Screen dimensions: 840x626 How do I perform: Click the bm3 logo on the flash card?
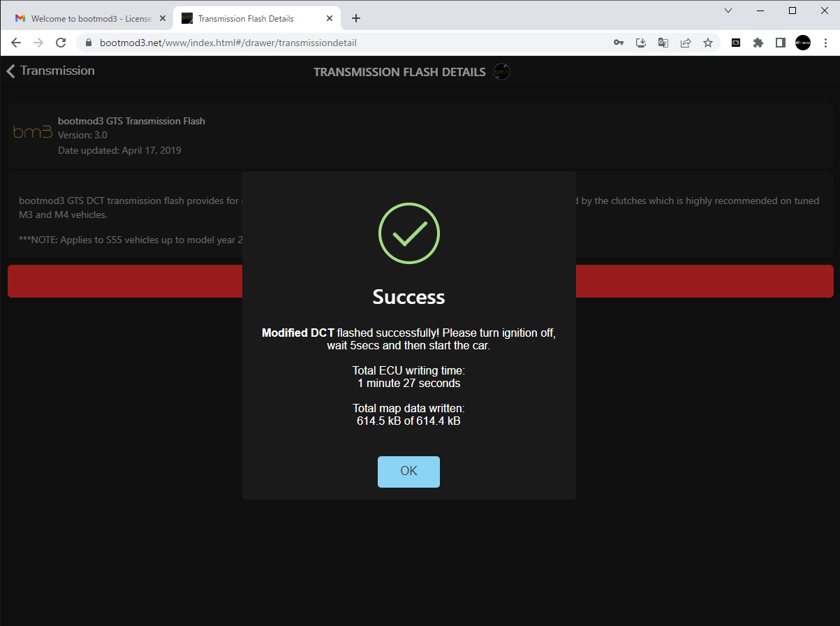click(33, 131)
